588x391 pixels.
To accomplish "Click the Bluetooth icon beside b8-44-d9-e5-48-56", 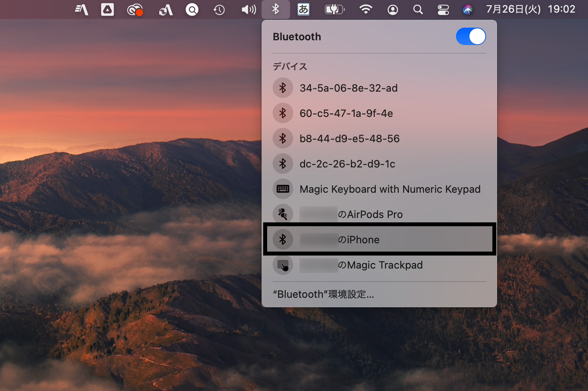I will tap(283, 138).
